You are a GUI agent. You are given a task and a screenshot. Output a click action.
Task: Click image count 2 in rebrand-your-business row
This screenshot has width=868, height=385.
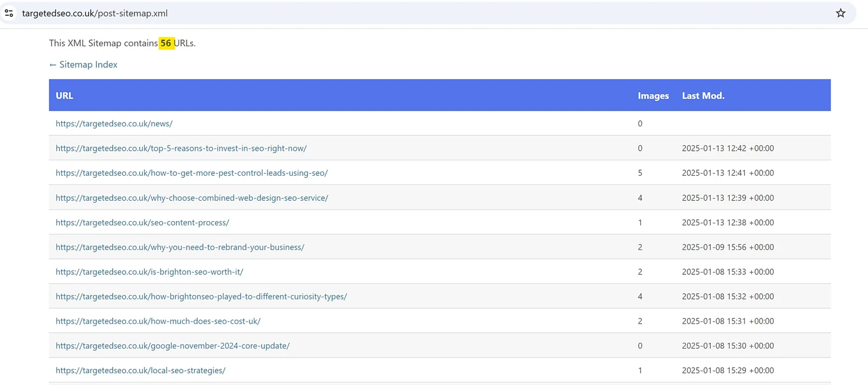click(640, 247)
